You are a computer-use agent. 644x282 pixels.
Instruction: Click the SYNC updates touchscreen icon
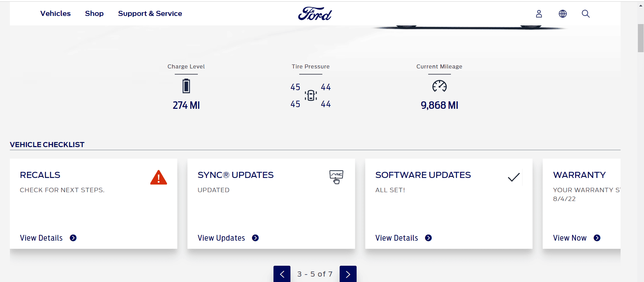[x=336, y=177]
